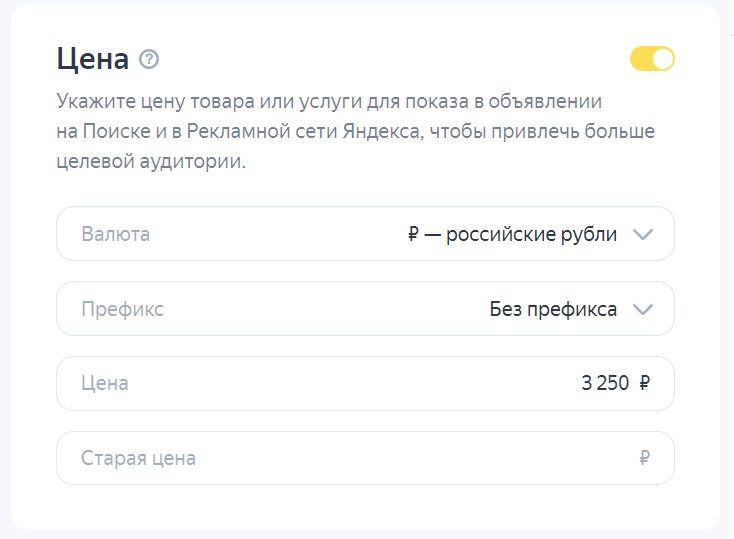The height and width of the screenshot is (539, 734).
Task: Click the ruble sign after 3 250
Action: pyautogui.click(x=644, y=383)
